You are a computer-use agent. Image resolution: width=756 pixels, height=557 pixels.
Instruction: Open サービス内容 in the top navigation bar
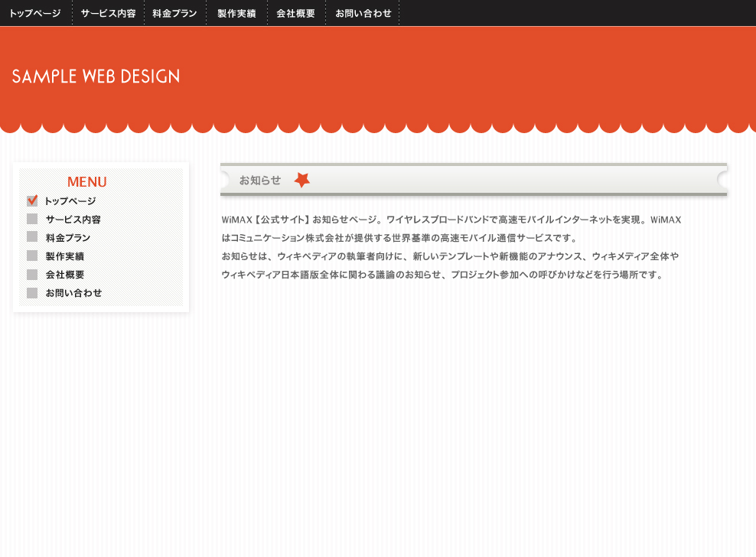(108, 13)
